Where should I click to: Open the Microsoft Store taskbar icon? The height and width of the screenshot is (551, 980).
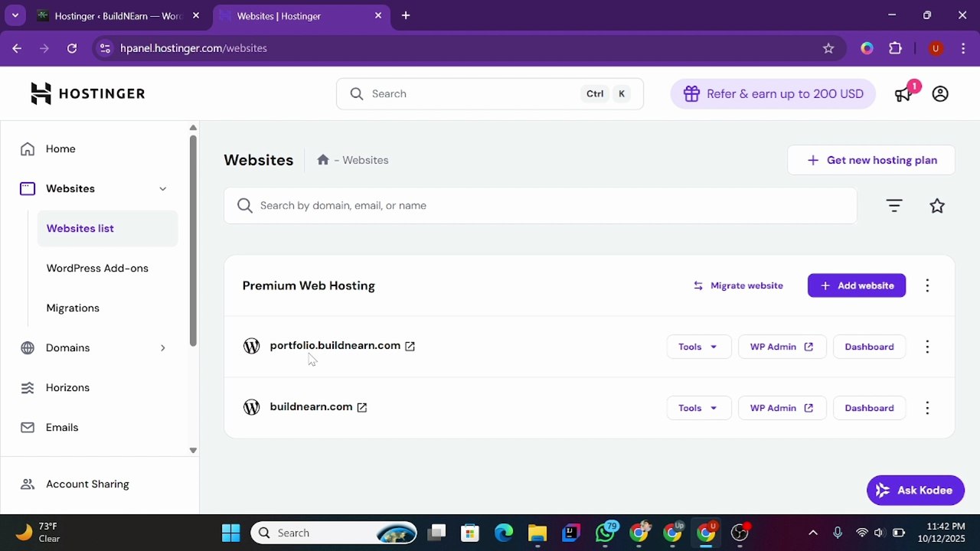(x=470, y=533)
